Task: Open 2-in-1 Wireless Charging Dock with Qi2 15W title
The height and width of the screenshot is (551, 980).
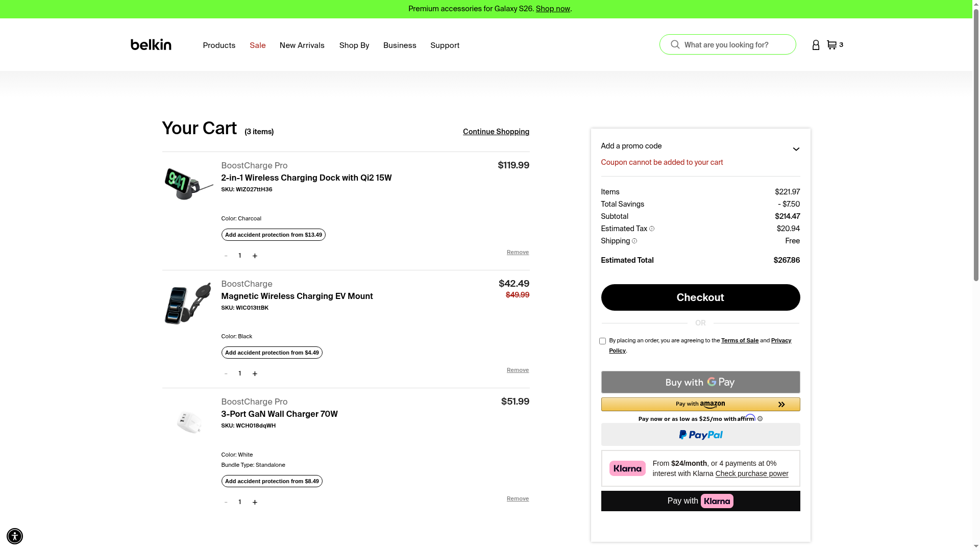Action: click(306, 178)
